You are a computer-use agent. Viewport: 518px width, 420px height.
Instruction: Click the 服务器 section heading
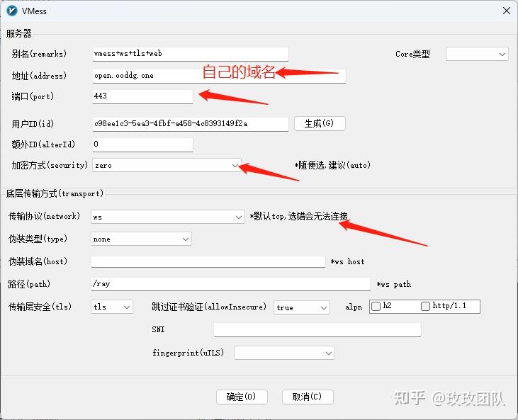(19, 33)
